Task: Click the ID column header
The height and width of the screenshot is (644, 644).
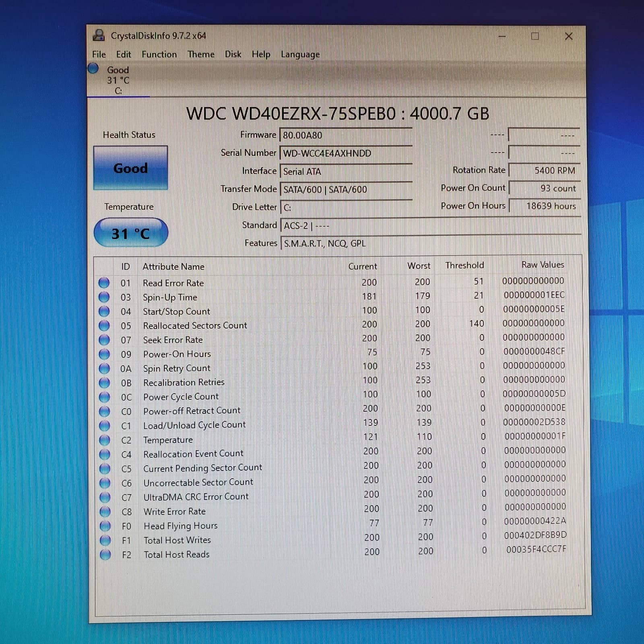Action: point(126,266)
